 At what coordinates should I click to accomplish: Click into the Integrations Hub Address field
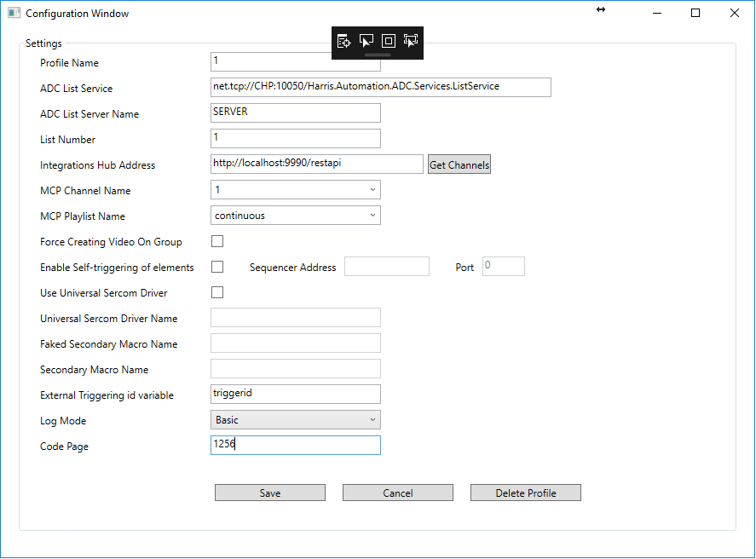click(x=316, y=164)
